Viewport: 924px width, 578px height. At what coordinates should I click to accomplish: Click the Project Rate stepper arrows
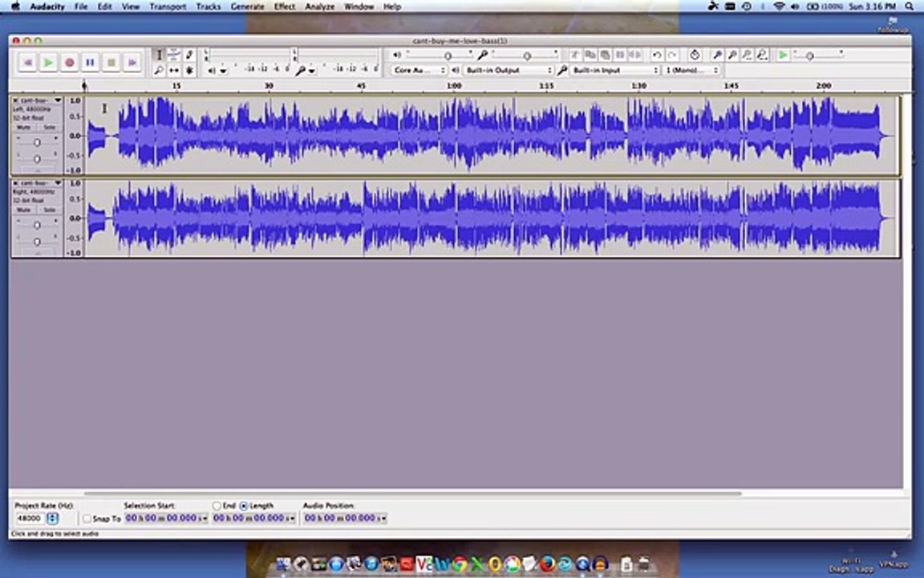(52, 519)
